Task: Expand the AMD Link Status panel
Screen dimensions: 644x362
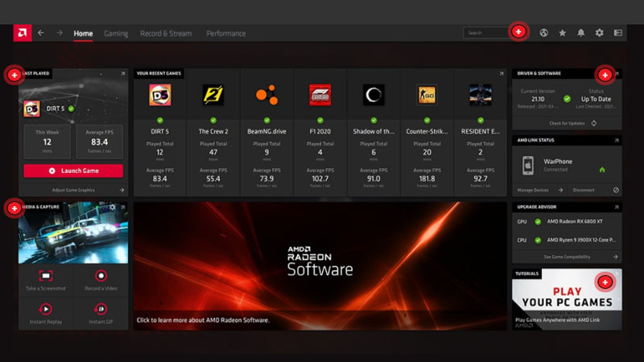Action: (x=617, y=140)
